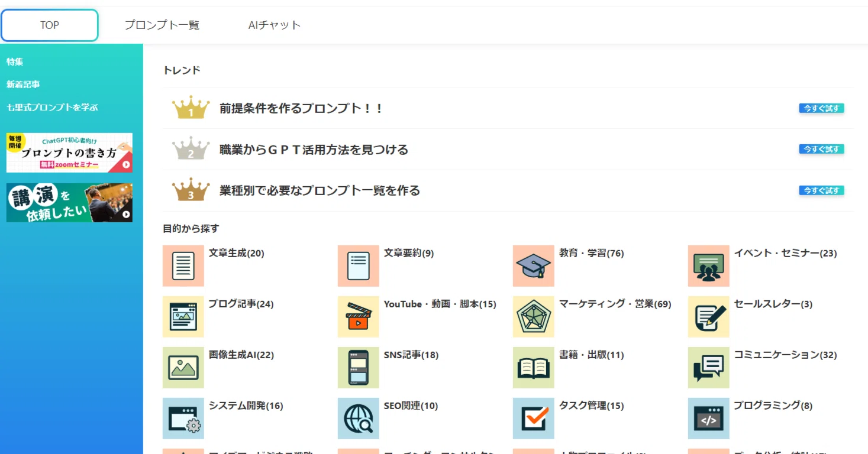Screen dimensions: 868x454
Task: Open the イベント・セミナー(23) category link
Action: click(785, 253)
